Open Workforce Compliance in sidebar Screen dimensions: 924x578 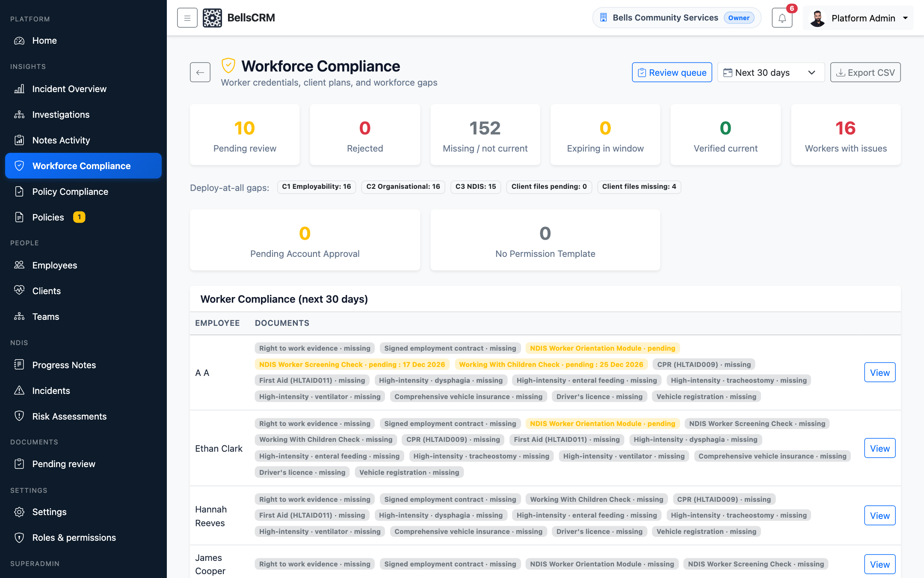coord(83,166)
